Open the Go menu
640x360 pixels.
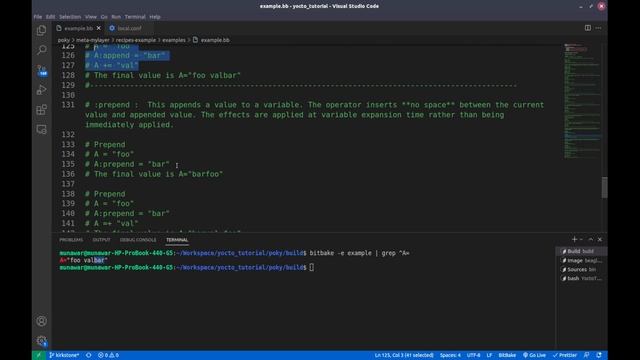point(104,17)
